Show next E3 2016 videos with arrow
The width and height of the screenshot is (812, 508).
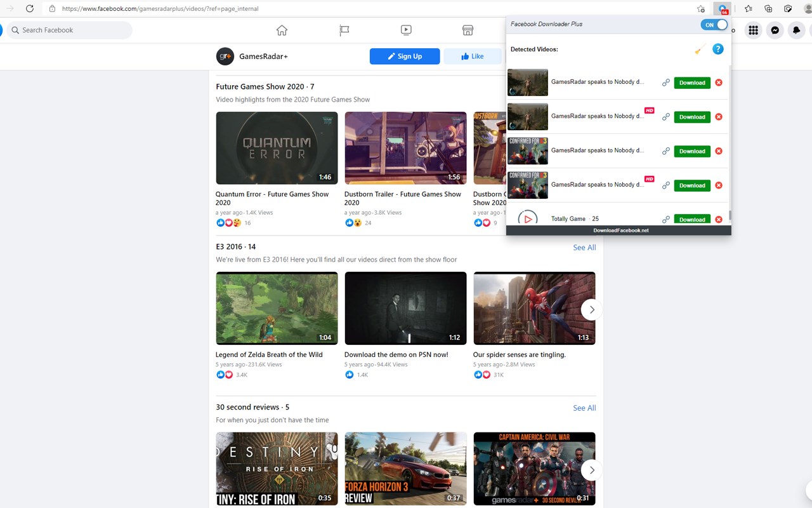point(592,309)
